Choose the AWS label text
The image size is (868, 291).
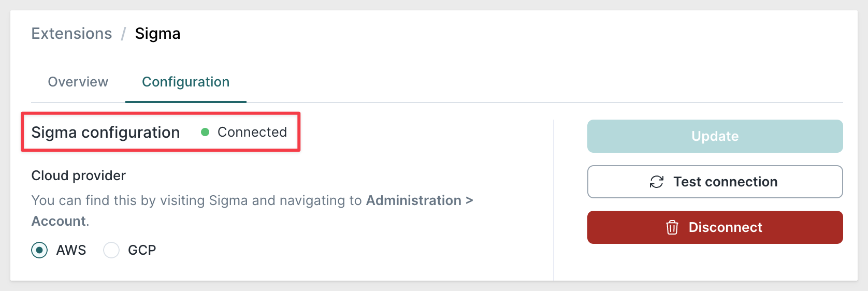[71, 250]
